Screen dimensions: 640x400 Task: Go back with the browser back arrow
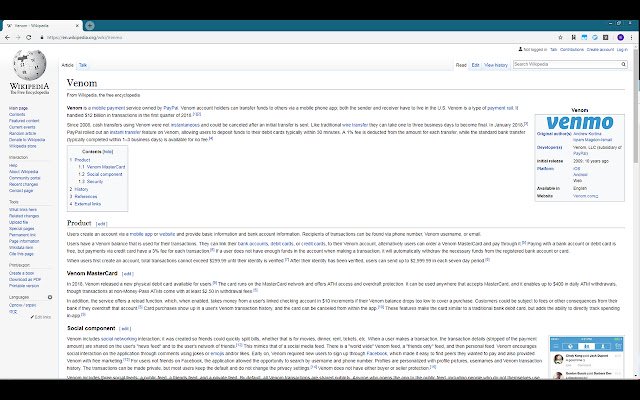pyautogui.click(x=7, y=37)
